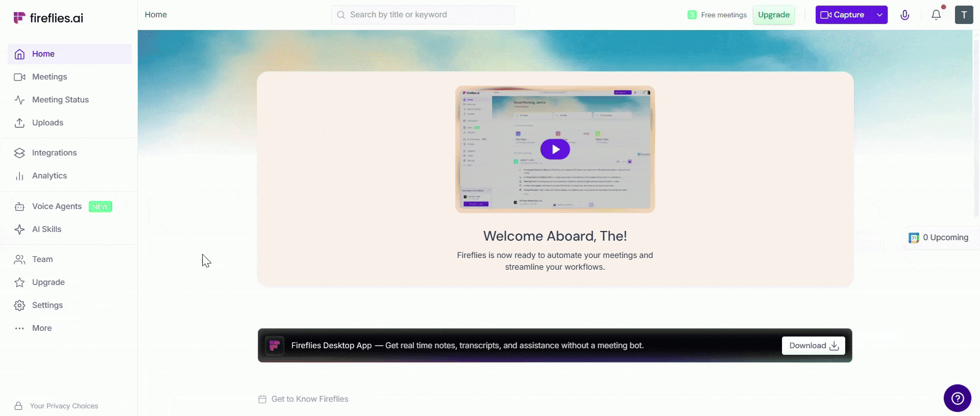This screenshot has width=980, height=416.
Task: Click the Voice Agents robot icon
Action: (x=19, y=206)
